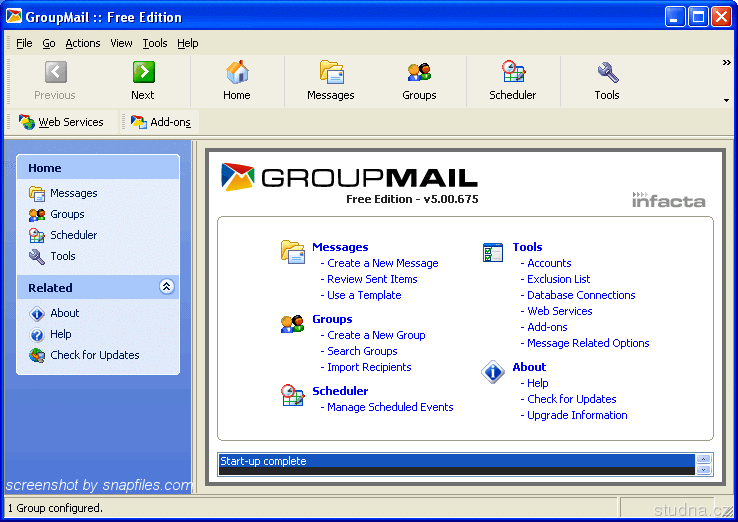Screen dimensions: 738x522
Task: Select Messages in the Home sidebar
Action: (x=63, y=193)
